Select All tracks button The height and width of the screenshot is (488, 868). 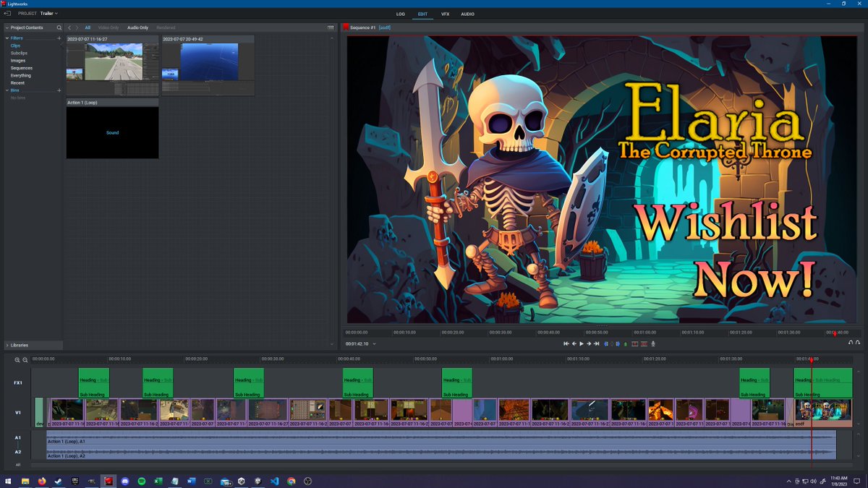(x=18, y=465)
